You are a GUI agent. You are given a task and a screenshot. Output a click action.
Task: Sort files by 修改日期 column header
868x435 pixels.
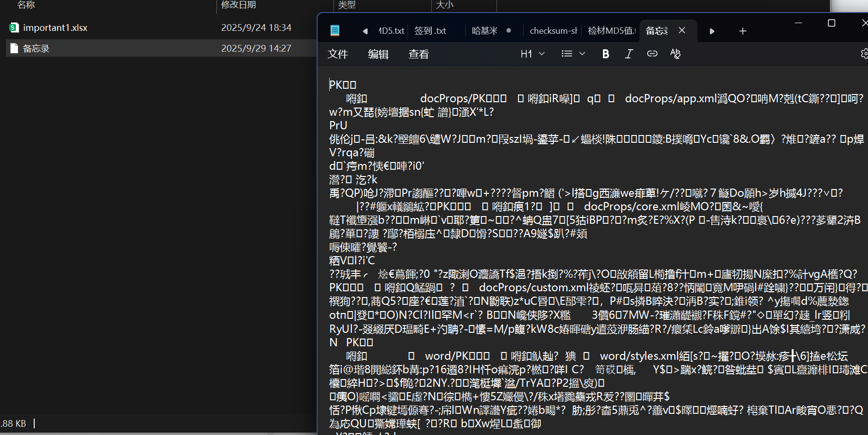pyautogui.click(x=239, y=5)
